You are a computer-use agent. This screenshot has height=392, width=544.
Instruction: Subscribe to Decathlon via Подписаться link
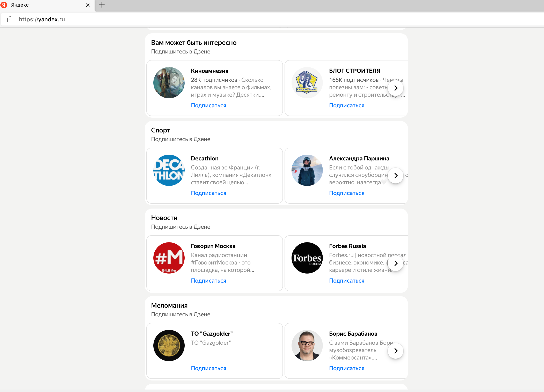pos(208,193)
